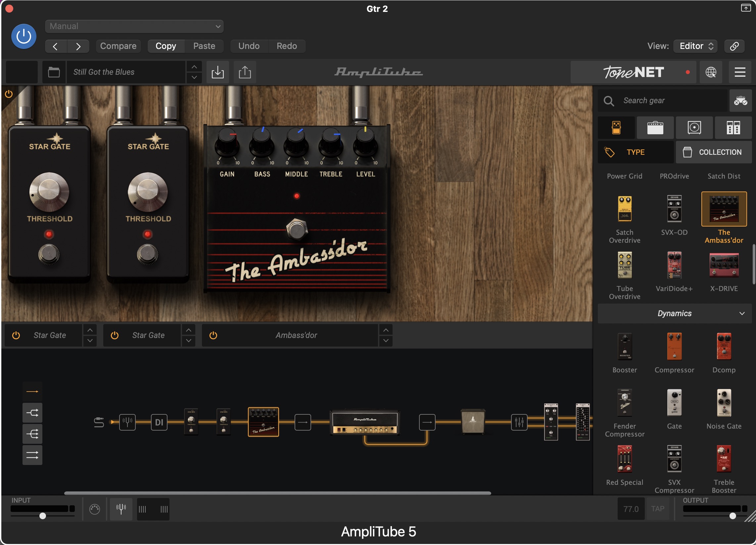Click the first Star Gate footswitch

[x=49, y=255]
